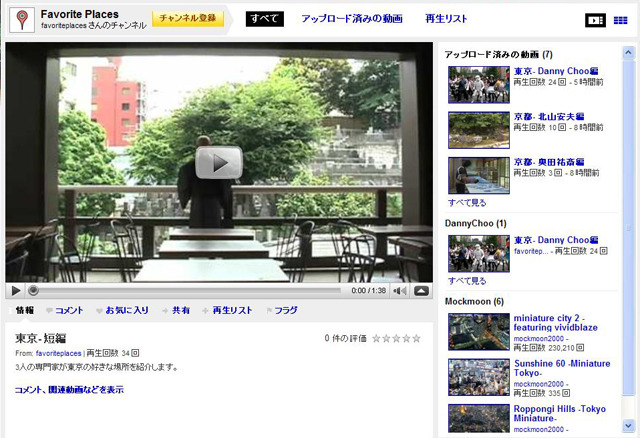Mute the video using the speaker icon

pos(399,291)
